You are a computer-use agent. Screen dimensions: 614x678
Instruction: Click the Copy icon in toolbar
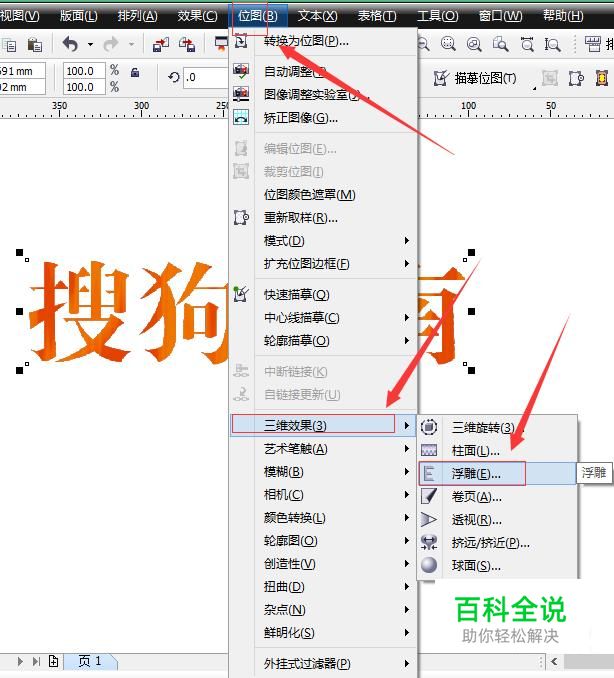(9, 45)
